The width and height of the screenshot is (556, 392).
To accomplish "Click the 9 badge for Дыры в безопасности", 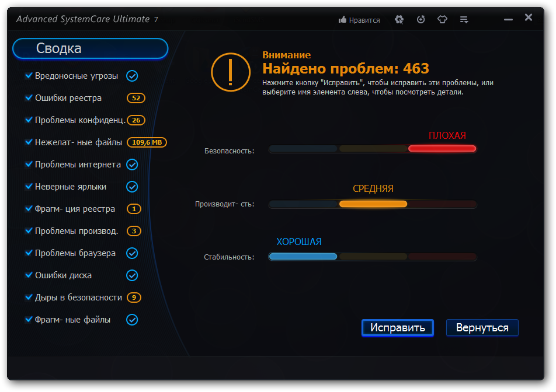I will click(134, 297).
